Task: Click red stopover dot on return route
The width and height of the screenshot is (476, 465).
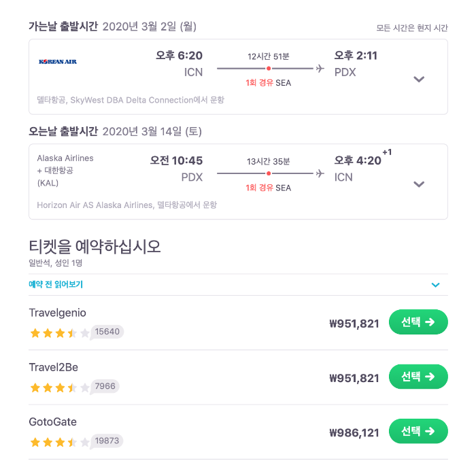Action: (269, 173)
